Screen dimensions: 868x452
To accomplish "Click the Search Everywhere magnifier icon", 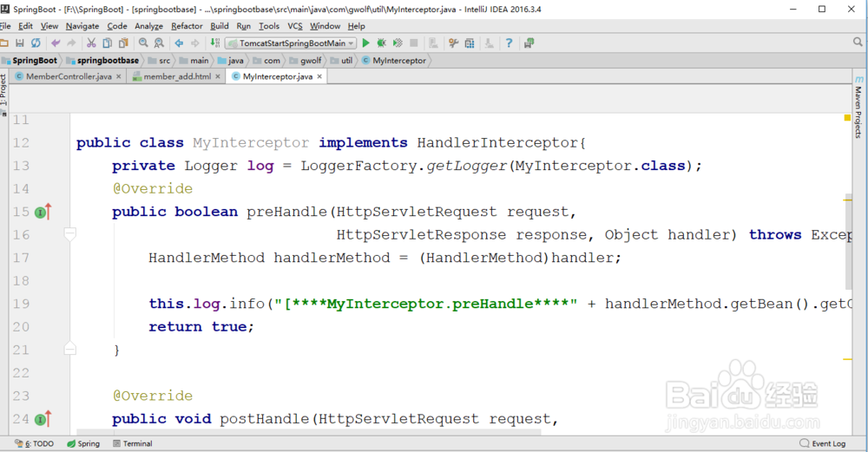I will [x=858, y=42].
